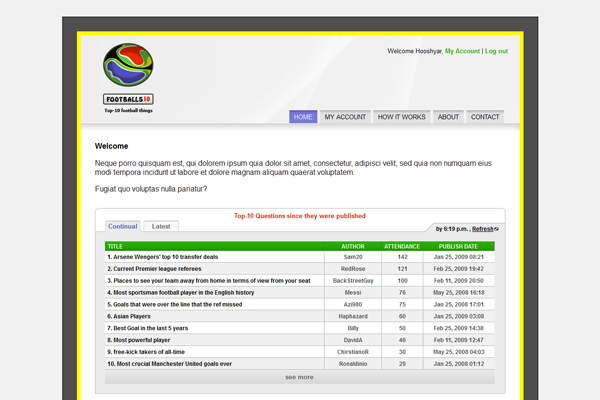The width and height of the screenshot is (600, 400).
Task: Click the Welcome heading
Action: (x=111, y=146)
